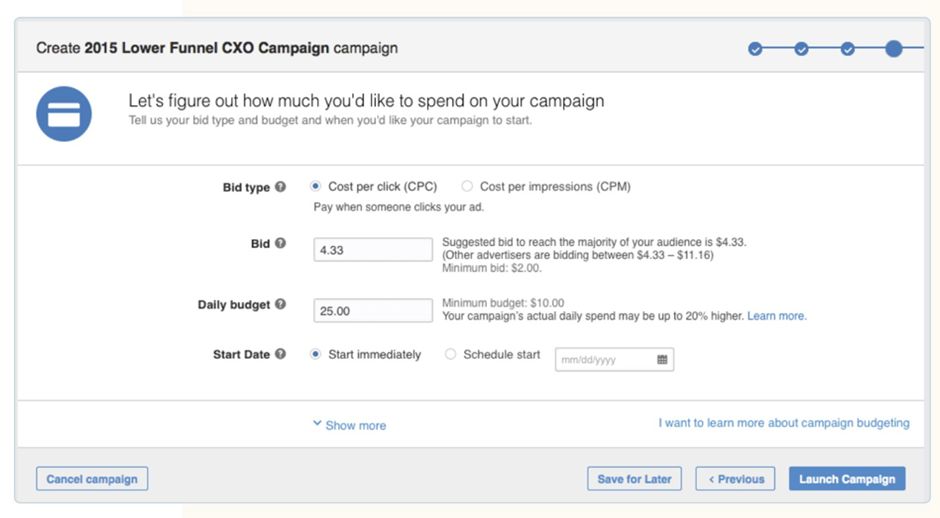This screenshot has height=518, width=940.
Task: Click the Bid amount input field
Action: click(372, 250)
